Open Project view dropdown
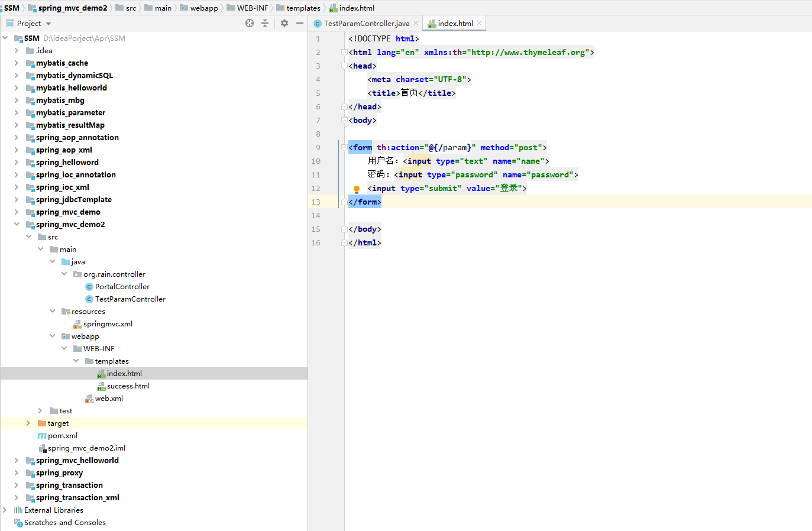812x531 pixels. (48, 24)
